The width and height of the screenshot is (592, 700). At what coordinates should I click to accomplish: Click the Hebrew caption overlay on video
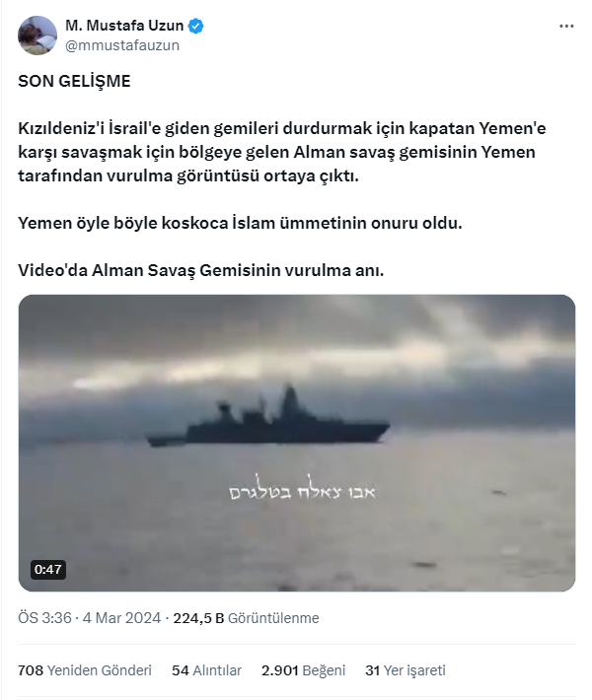click(x=303, y=488)
